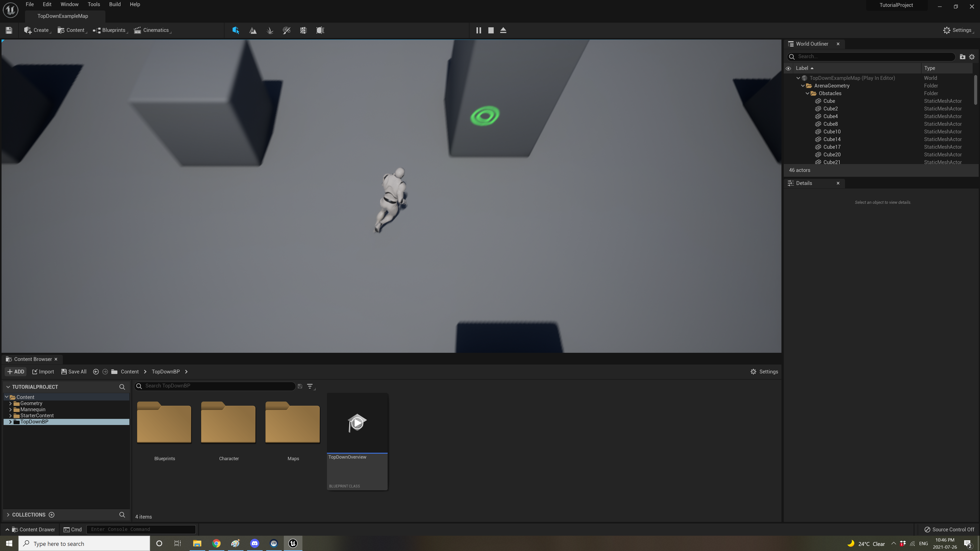980x551 pixels.
Task: Open the Window menu in menu bar
Action: pyautogui.click(x=69, y=5)
